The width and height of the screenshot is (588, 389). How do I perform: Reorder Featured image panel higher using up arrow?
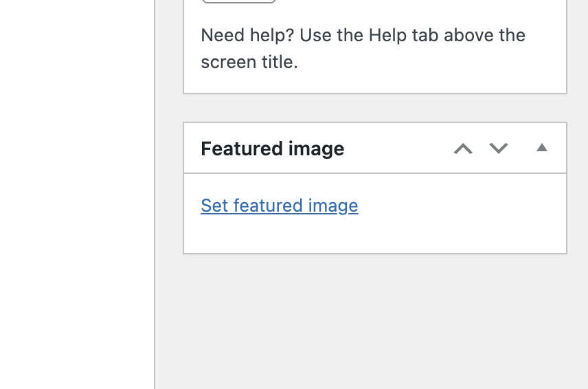click(x=463, y=148)
